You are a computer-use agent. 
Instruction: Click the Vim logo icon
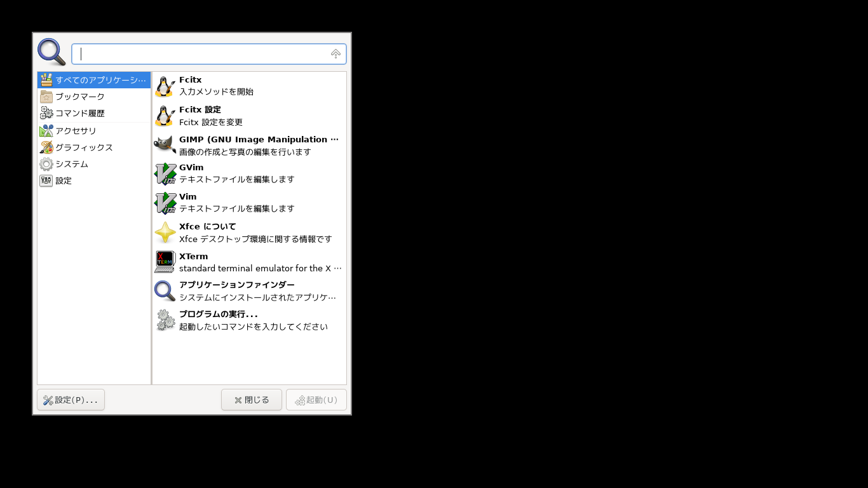pos(165,203)
